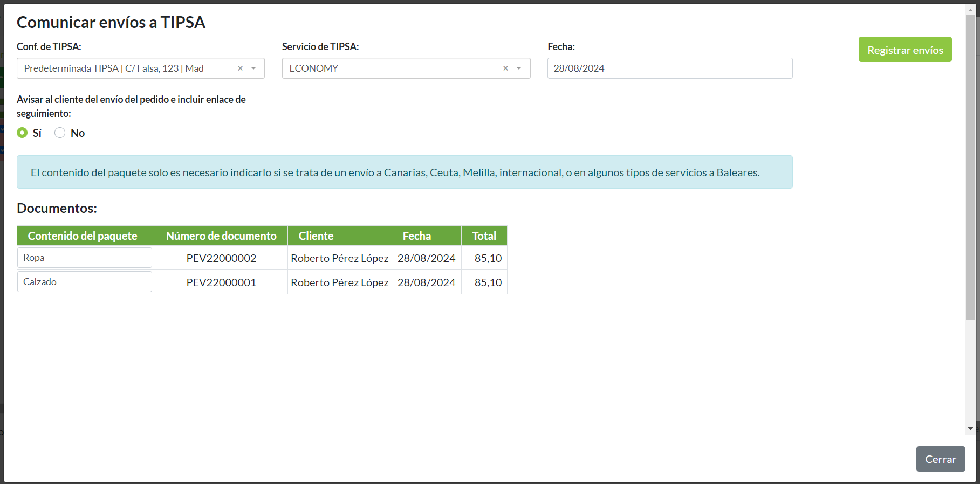The image size is (980, 484).
Task: Expand the Conf. de TIPSA dropdown arrow
Action: pyautogui.click(x=253, y=68)
